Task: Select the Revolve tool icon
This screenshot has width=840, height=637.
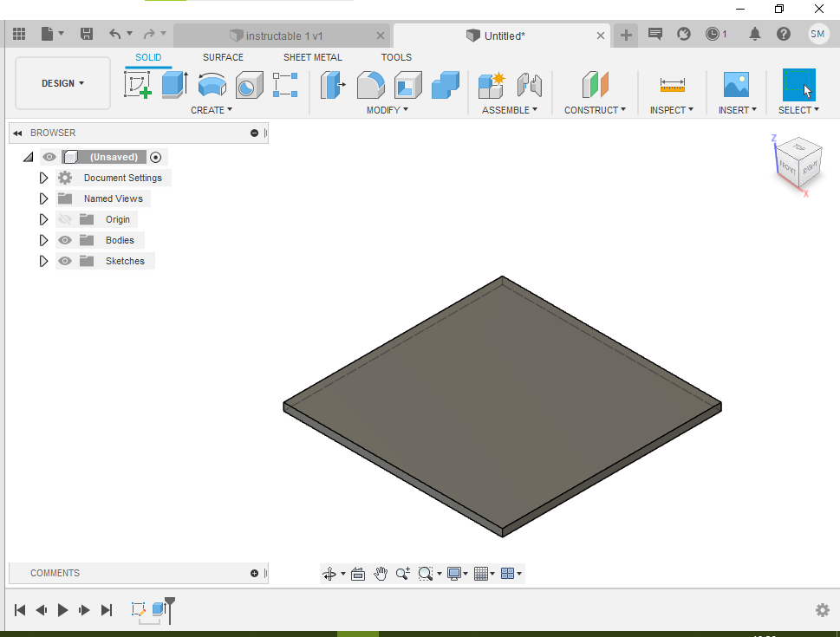Action: pyautogui.click(x=212, y=85)
